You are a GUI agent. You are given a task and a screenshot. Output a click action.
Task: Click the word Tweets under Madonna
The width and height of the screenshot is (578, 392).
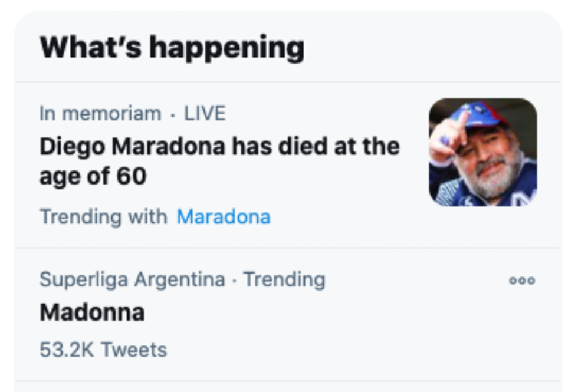pyautogui.click(x=134, y=349)
